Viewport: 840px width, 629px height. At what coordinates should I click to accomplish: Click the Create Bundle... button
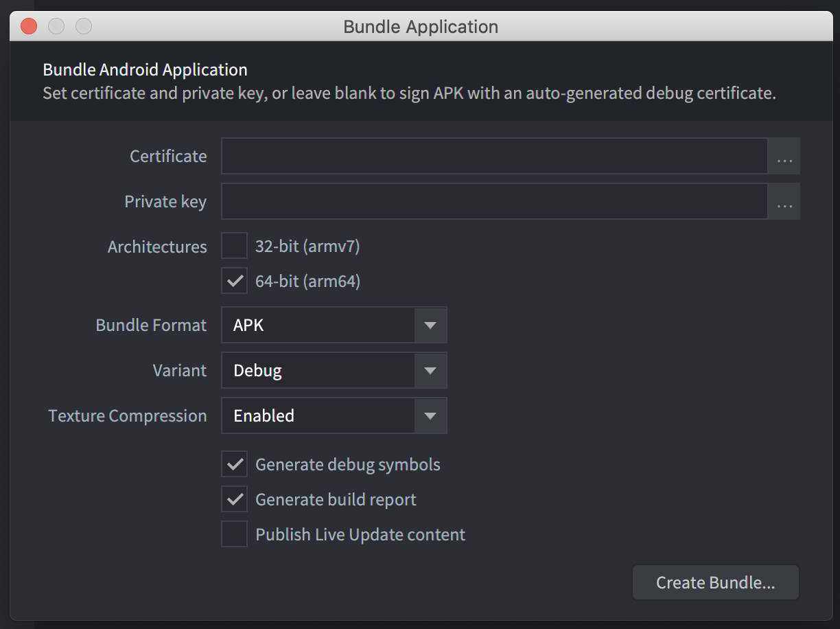716,583
